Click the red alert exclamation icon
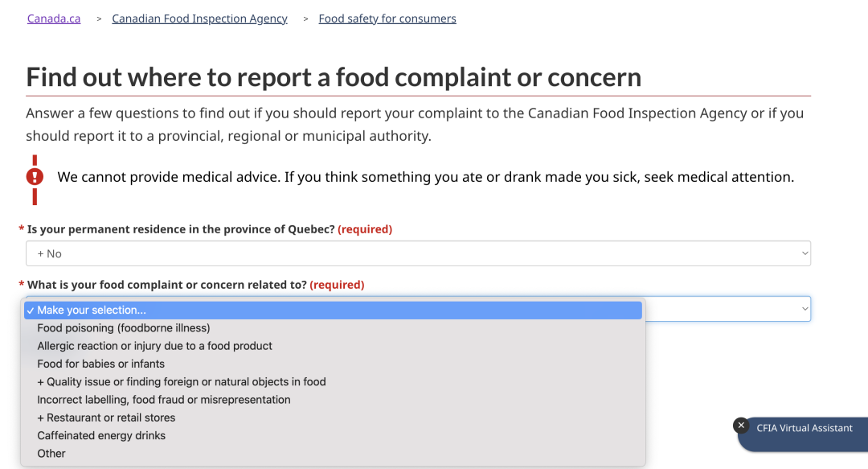The image size is (868, 469). (x=35, y=177)
